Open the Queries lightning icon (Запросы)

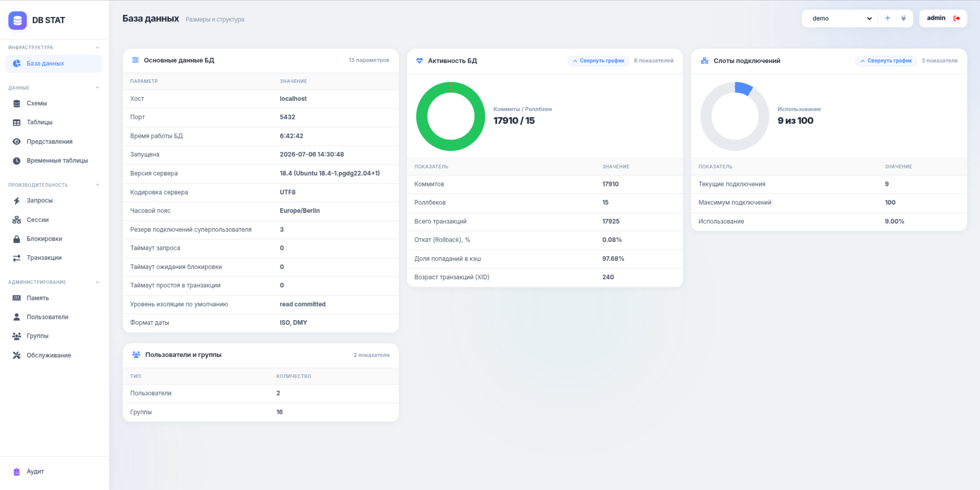[16, 200]
